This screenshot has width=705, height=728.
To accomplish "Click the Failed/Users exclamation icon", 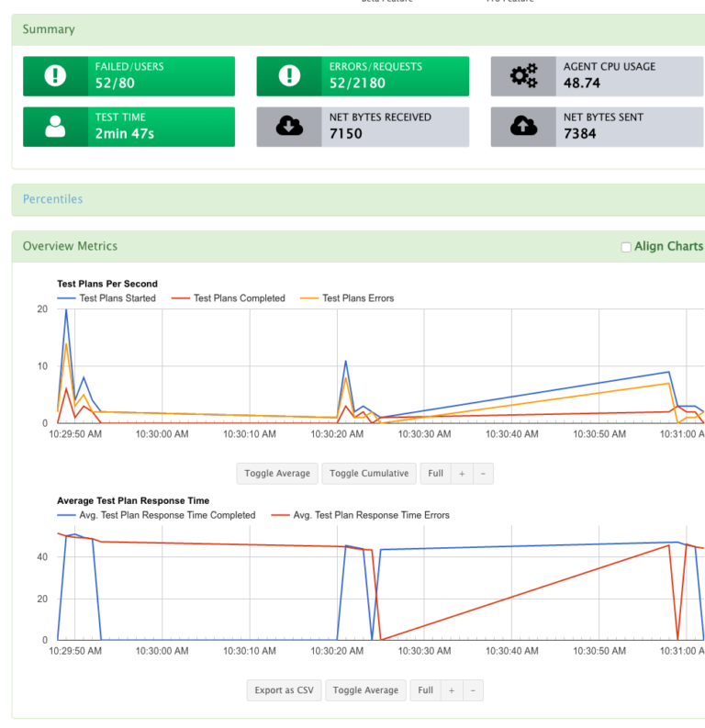I will [x=55, y=75].
